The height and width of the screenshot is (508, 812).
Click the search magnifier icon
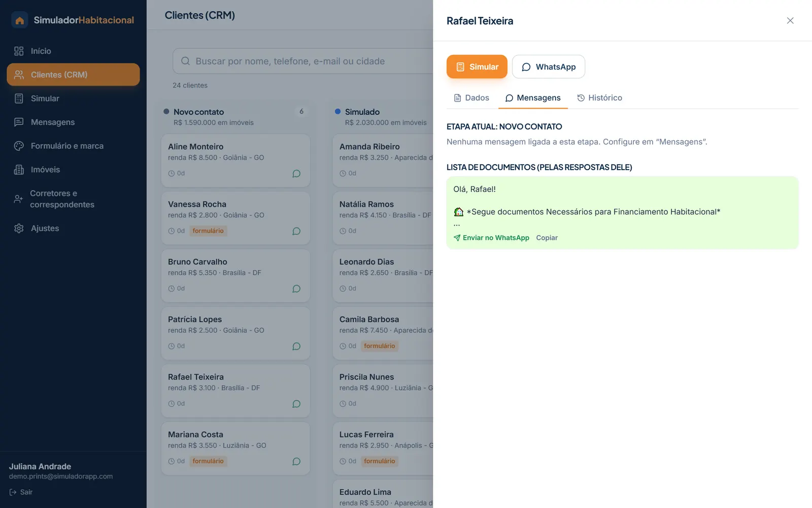pos(186,61)
